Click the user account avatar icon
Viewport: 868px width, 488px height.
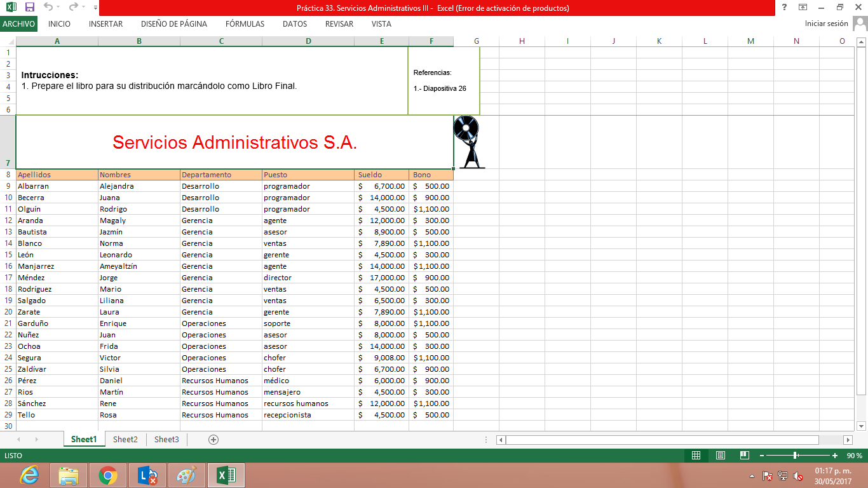tap(860, 24)
